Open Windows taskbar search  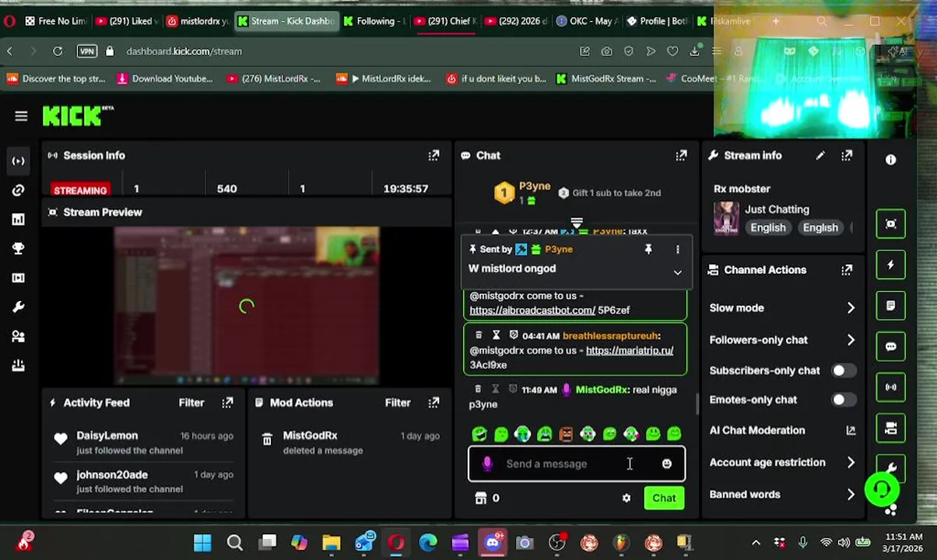click(234, 542)
